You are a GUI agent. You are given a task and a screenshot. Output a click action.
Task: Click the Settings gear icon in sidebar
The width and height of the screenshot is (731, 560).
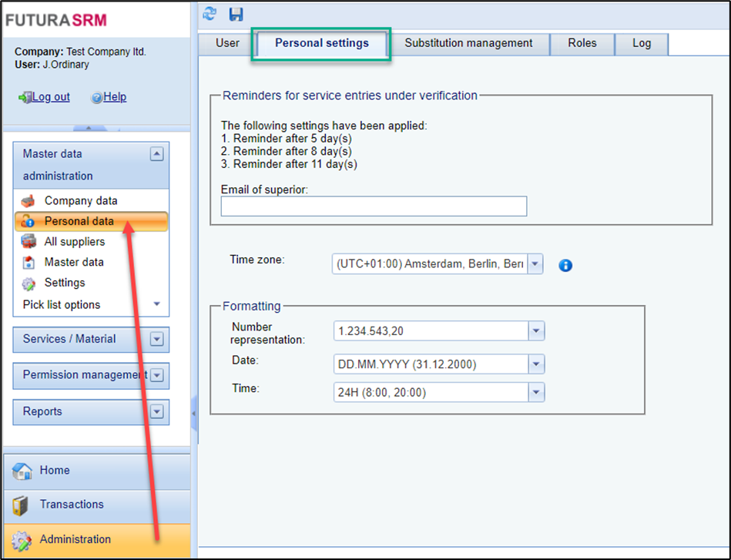tap(29, 283)
